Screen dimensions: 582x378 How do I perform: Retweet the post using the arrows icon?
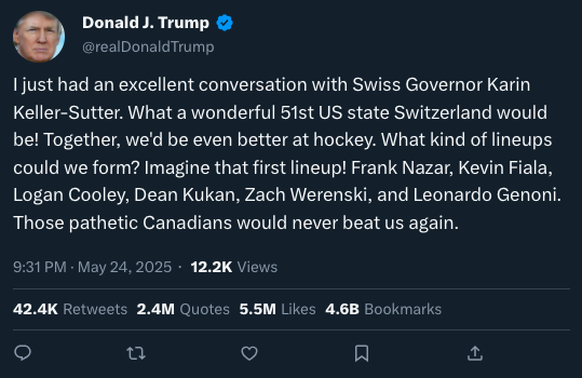[136, 353]
